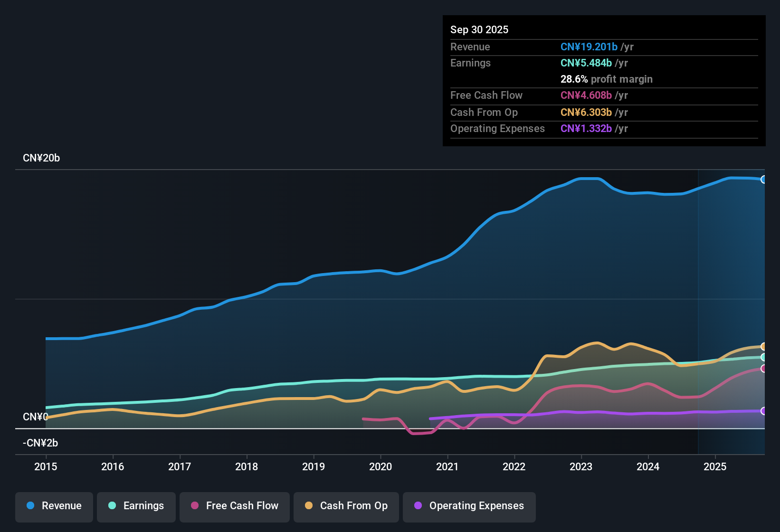This screenshot has height=532, width=780.
Task: Toggle the Revenue series visibility
Action: [54, 506]
